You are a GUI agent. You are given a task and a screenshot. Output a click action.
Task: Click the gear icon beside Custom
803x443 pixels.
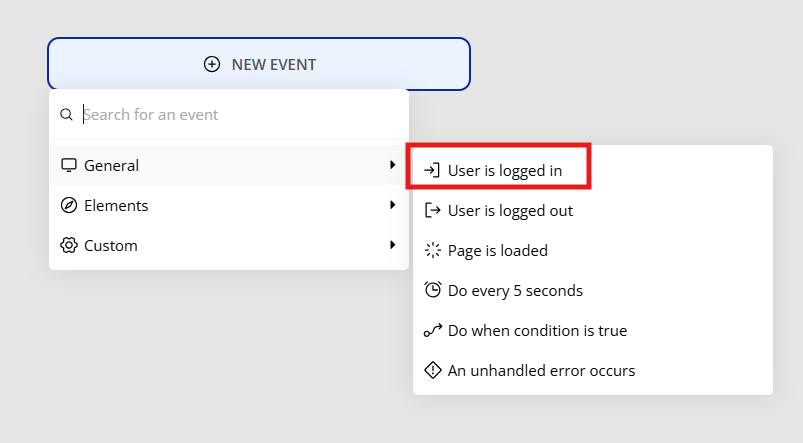[69, 245]
